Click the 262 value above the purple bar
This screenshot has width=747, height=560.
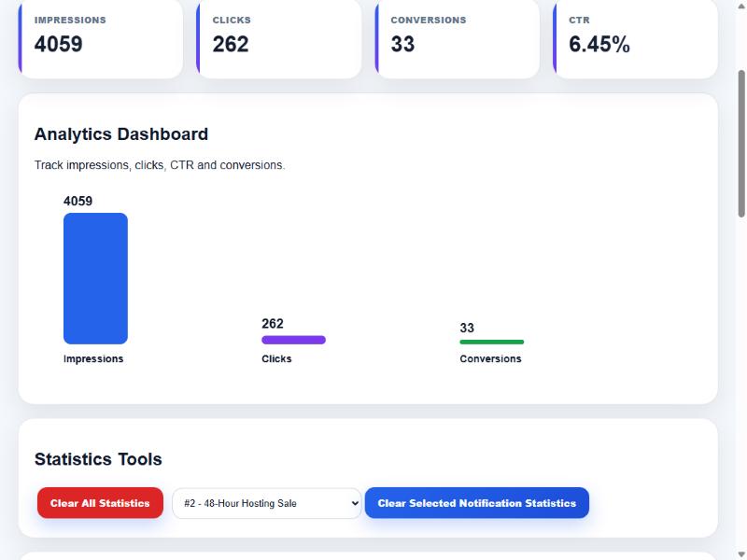click(x=273, y=324)
